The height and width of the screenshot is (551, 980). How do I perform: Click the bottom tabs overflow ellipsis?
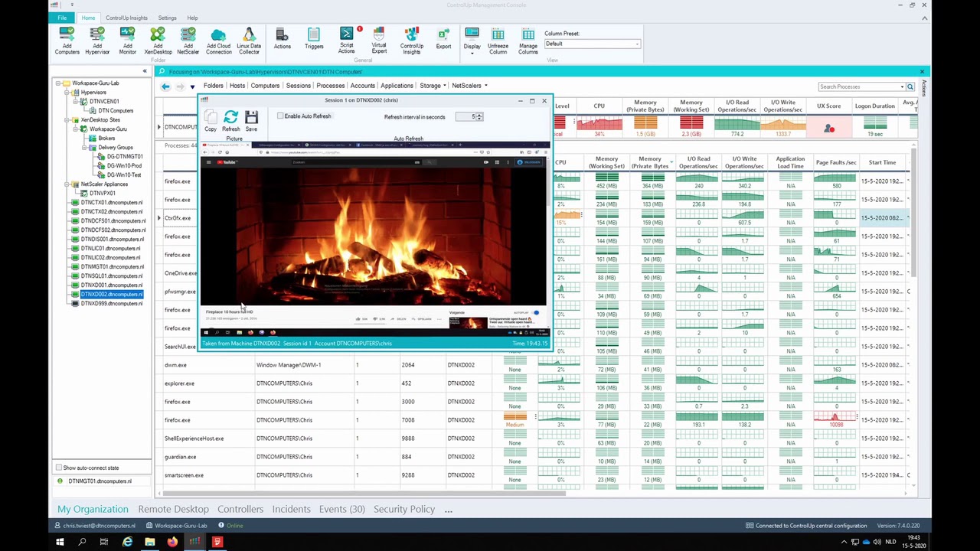pyautogui.click(x=449, y=510)
